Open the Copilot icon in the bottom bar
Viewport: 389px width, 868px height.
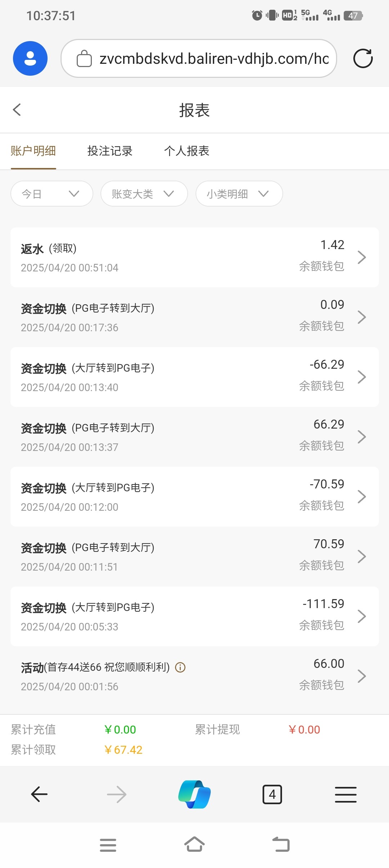click(x=194, y=794)
